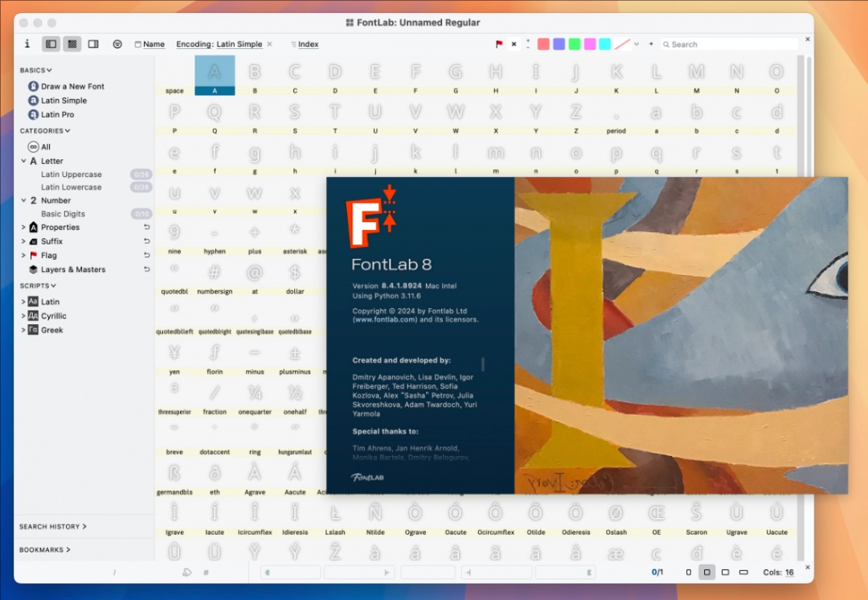
Task: Open the Encoding: Latin Simple dropdown
Action: [x=219, y=44]
